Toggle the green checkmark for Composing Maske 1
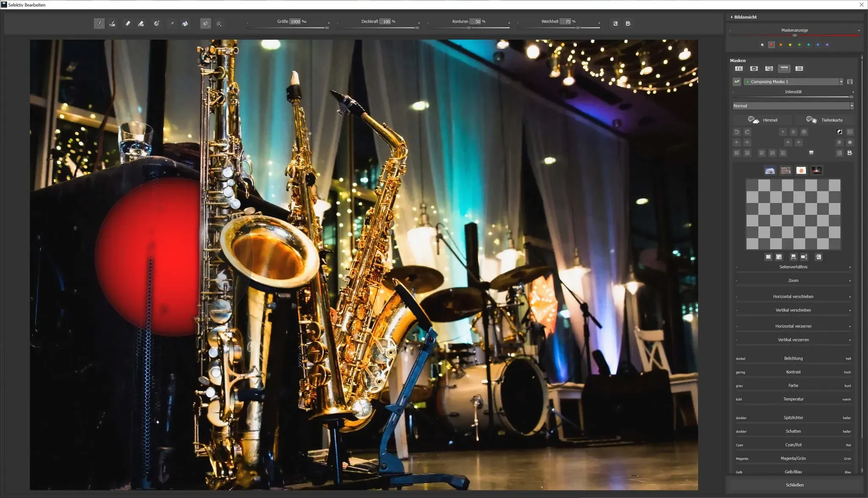The height and width of the screenshot is (498, 868). coord(737,82)
